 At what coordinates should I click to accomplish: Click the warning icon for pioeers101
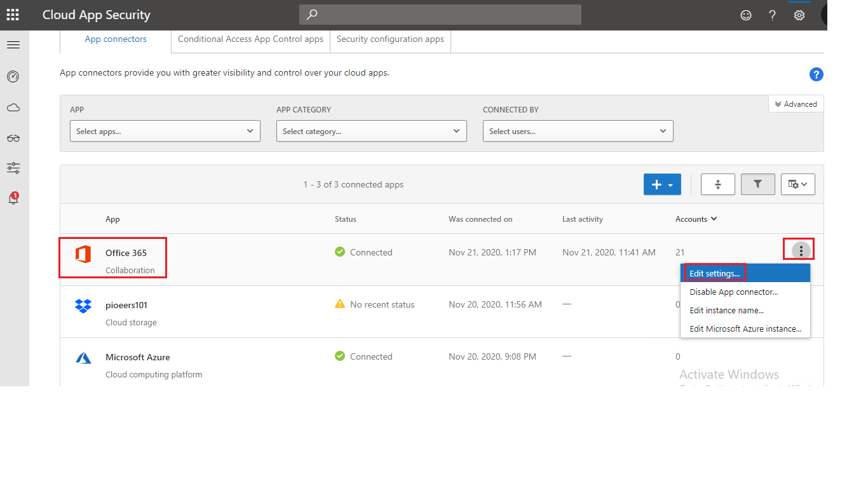pyautogui.click(x=340, y=304)
